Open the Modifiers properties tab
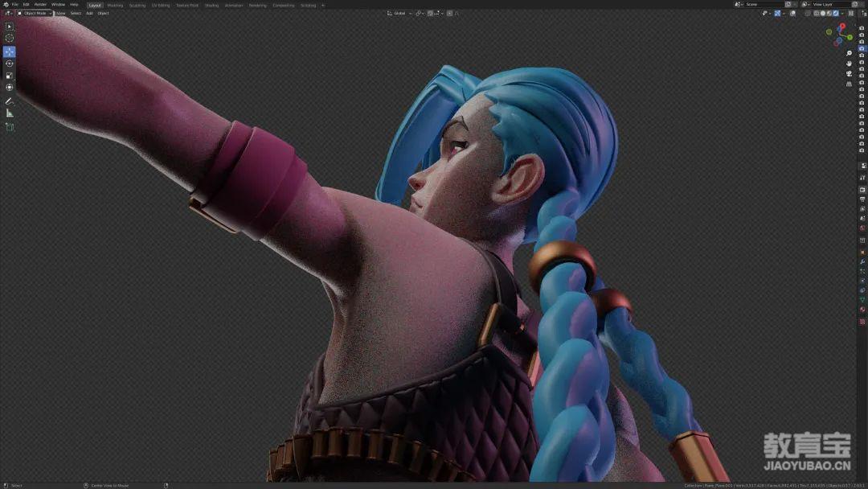 pyautogui.click(x=862, y=262)
